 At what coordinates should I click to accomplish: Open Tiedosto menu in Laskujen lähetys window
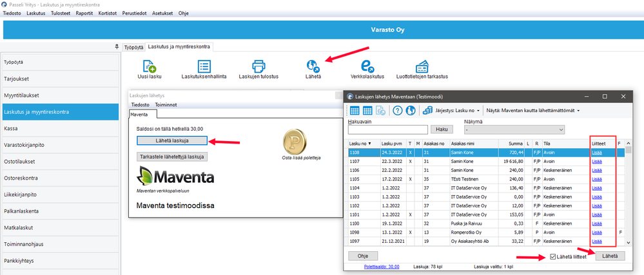[140, 105]
